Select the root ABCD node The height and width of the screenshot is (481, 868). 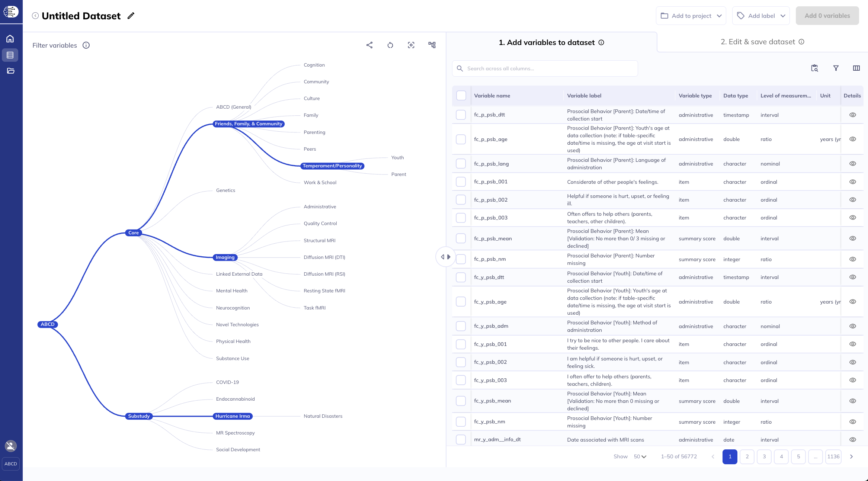tap(48, 324)
